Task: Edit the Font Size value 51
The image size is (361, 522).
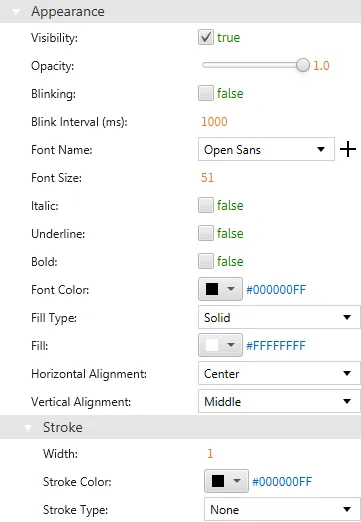Action: 207,177
